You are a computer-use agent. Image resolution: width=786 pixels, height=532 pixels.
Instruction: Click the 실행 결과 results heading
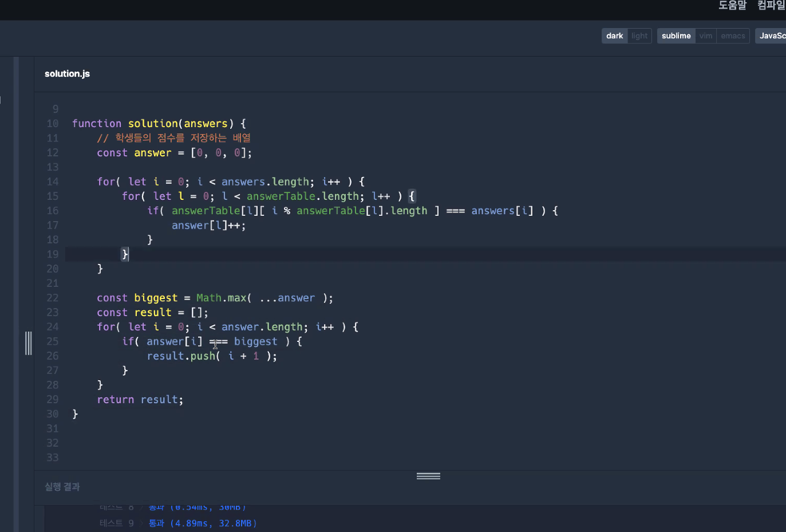point(62,487)
